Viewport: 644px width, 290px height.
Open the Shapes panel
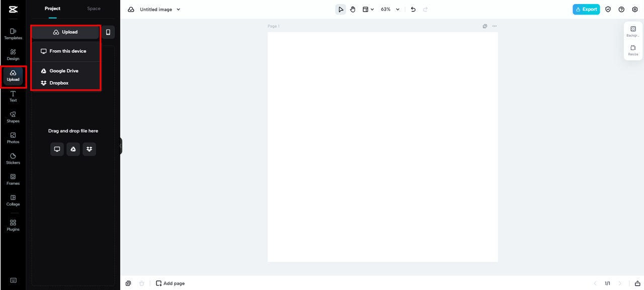pos(13,117)
